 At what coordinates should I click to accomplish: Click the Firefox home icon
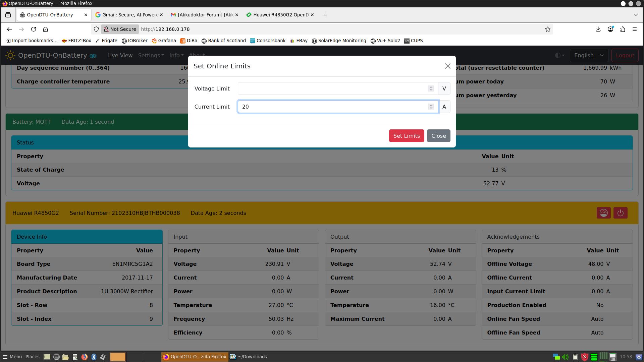46,29
